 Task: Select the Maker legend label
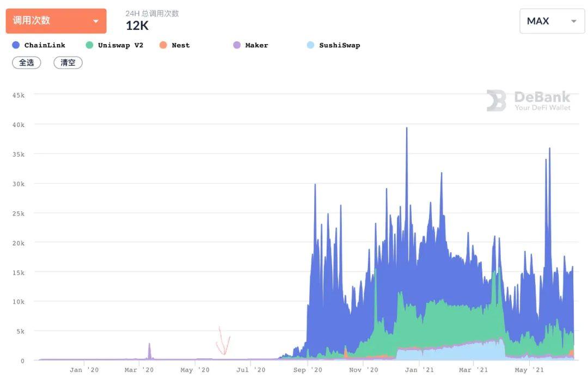tap(256, 45)
